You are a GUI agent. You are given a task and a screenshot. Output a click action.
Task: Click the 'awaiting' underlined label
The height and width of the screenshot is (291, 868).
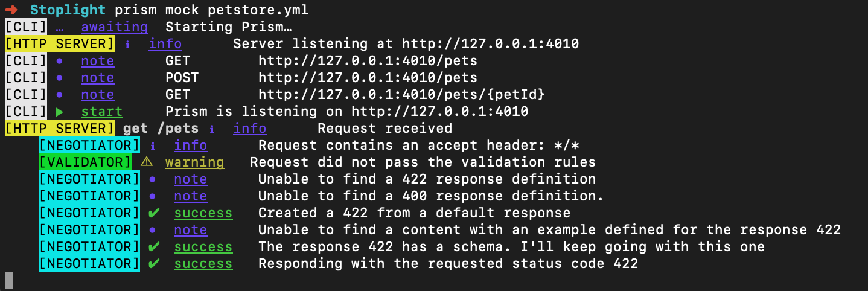point(114,27)
